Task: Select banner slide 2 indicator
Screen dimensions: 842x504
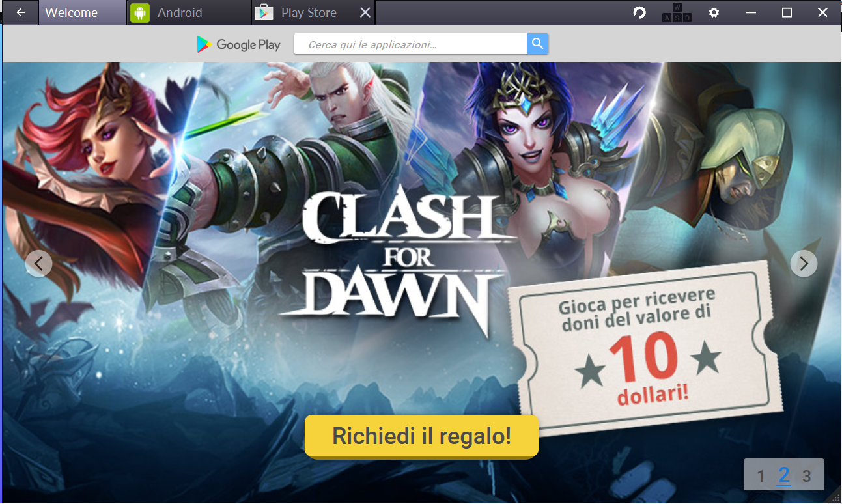Action: [784, 475]
